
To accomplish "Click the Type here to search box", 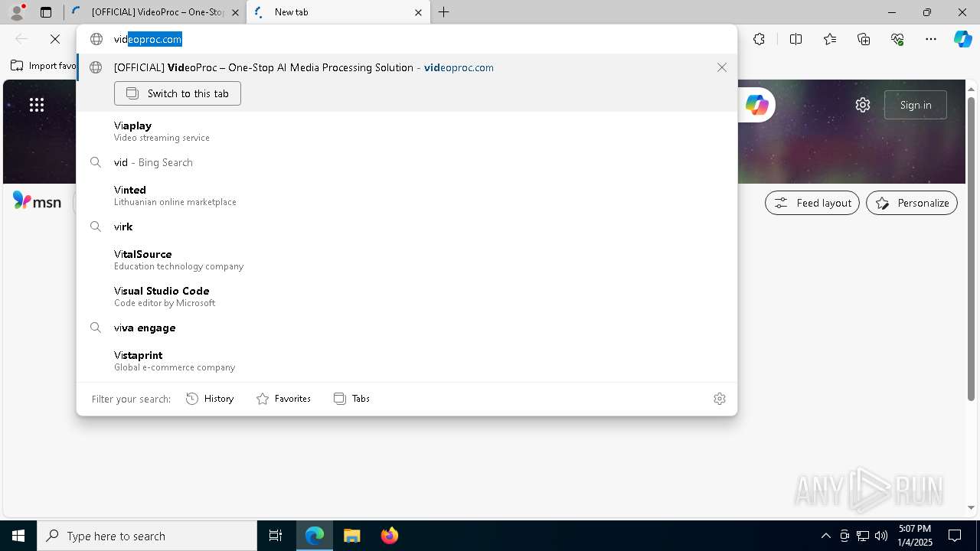I will pyautogui.click(x=147, y=536).
